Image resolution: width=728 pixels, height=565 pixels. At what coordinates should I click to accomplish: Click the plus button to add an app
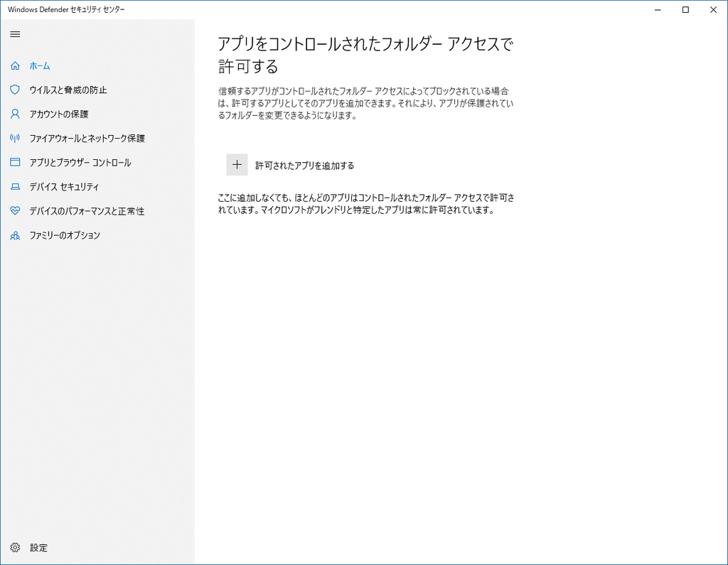point(237,165)
